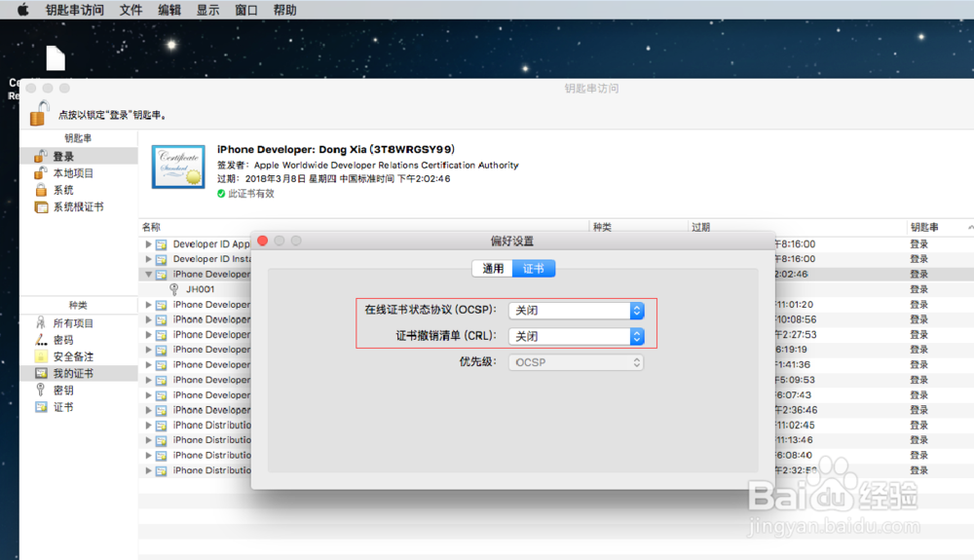Image resolution: width=974 pixels, height=560 pixels.
Task: Show the 密钥 category
Action: [x=78, y=390]
